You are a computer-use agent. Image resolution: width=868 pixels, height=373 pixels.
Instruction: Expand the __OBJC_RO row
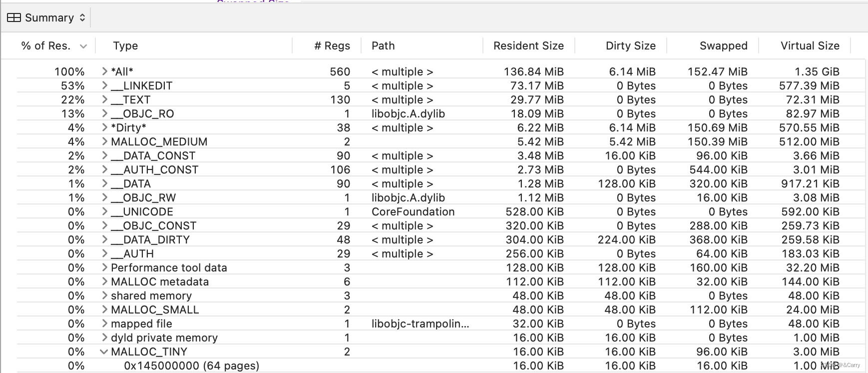pyautogui.click(x=104, y=113)
